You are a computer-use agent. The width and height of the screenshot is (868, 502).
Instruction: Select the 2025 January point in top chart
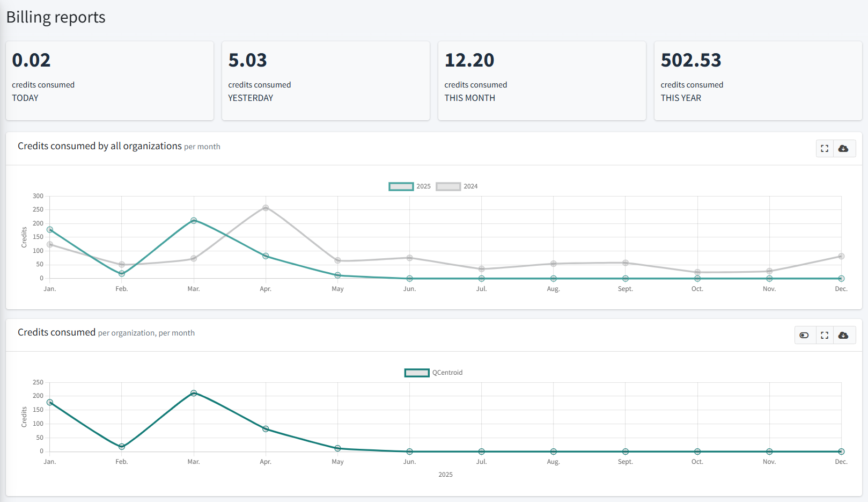[50, 230]
